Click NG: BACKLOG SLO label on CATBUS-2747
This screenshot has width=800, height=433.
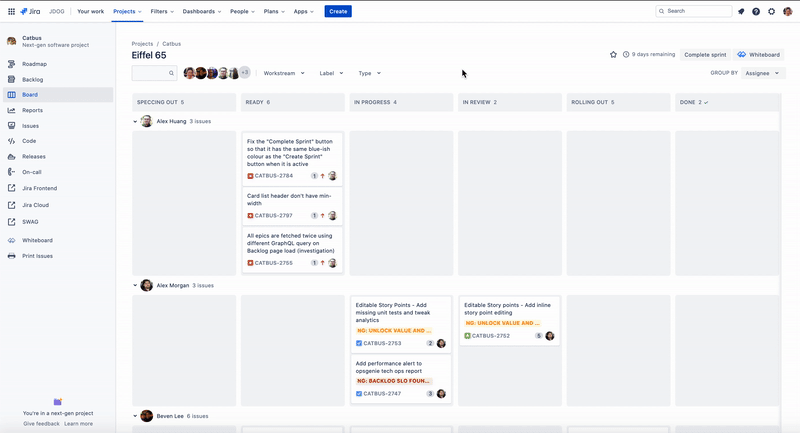tap(393, 381)
